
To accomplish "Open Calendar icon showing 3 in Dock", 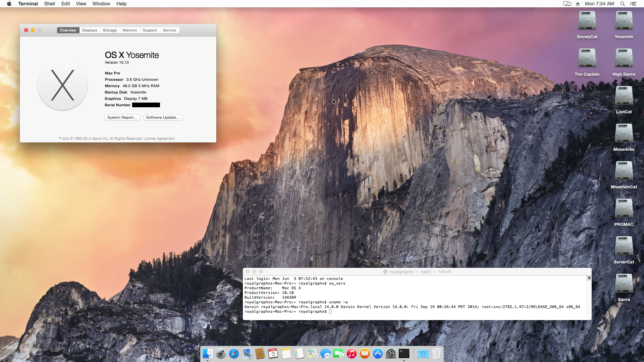I will [273, 353].
